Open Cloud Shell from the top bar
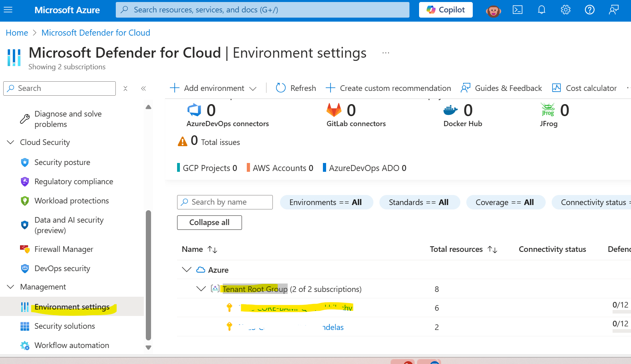Image resolution: width=631 pixels, height=364 pixels. click(x=518, y=10)
